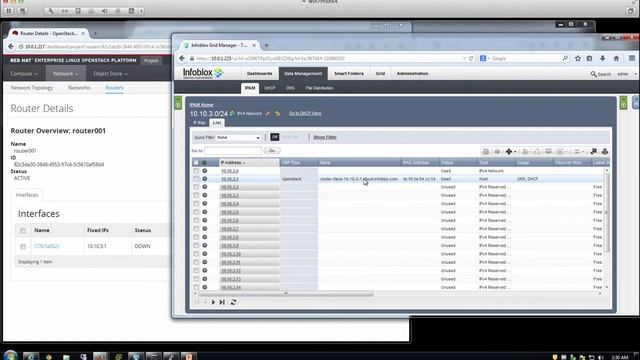640x360 pixels.
Task: Switch to the Smart Folders tab
Action: coord(349,73)
